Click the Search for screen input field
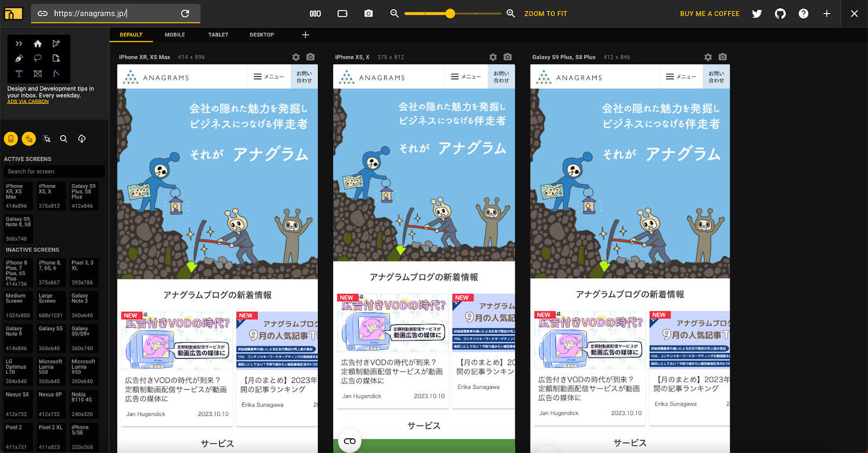 tap(54, 171)
